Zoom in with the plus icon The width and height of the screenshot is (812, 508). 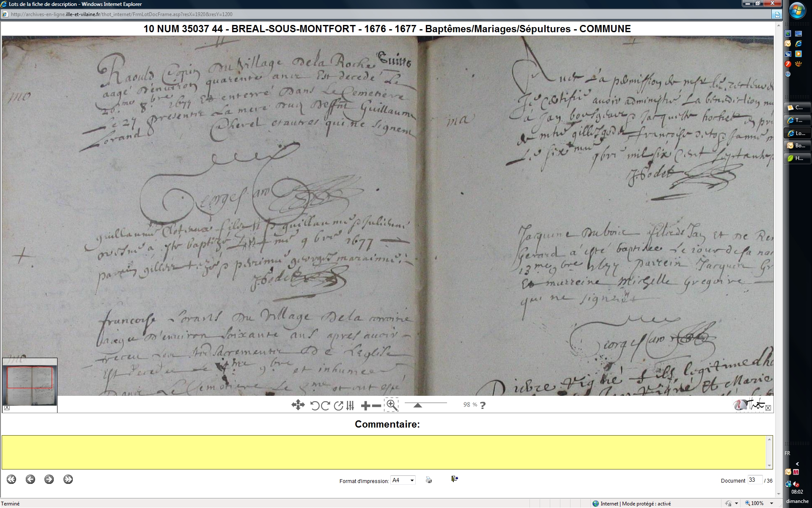tap(365, 406)
